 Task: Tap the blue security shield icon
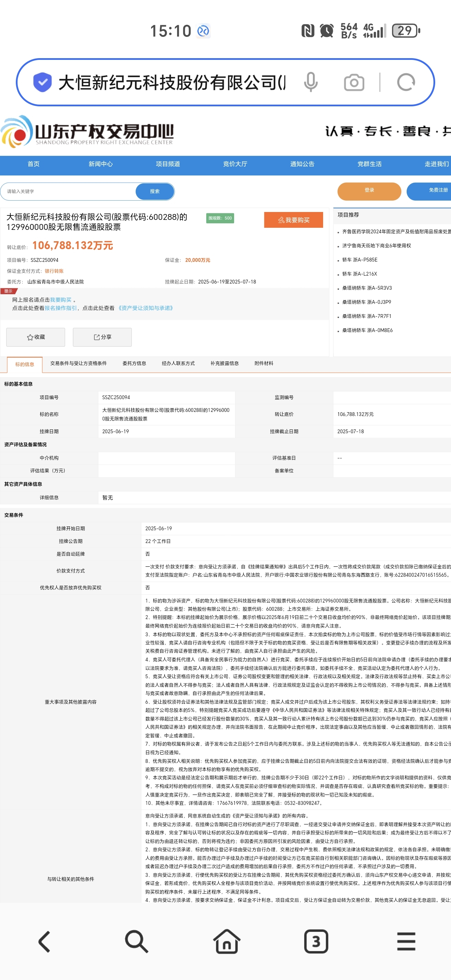[x=43, y=82]
